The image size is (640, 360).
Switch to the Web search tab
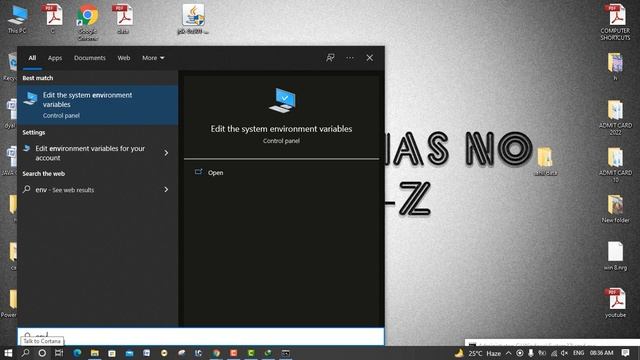pos(124,58)
